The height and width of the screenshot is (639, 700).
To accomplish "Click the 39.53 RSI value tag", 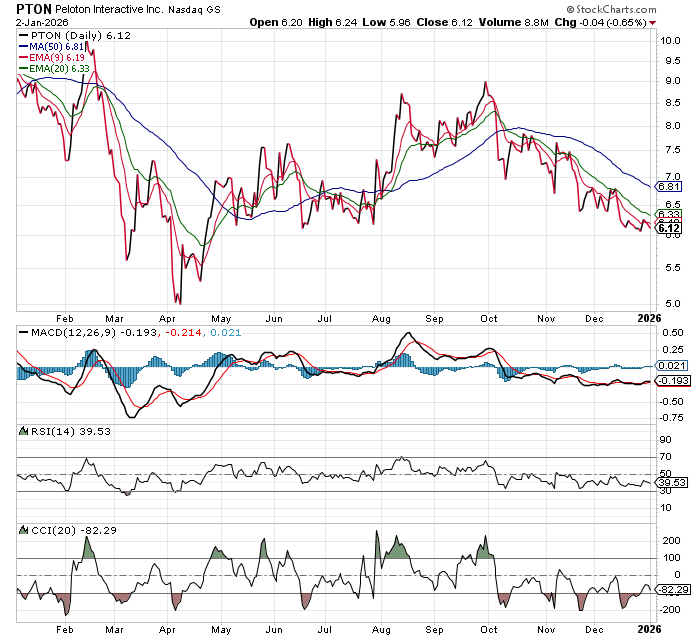I will coord(669,484).
